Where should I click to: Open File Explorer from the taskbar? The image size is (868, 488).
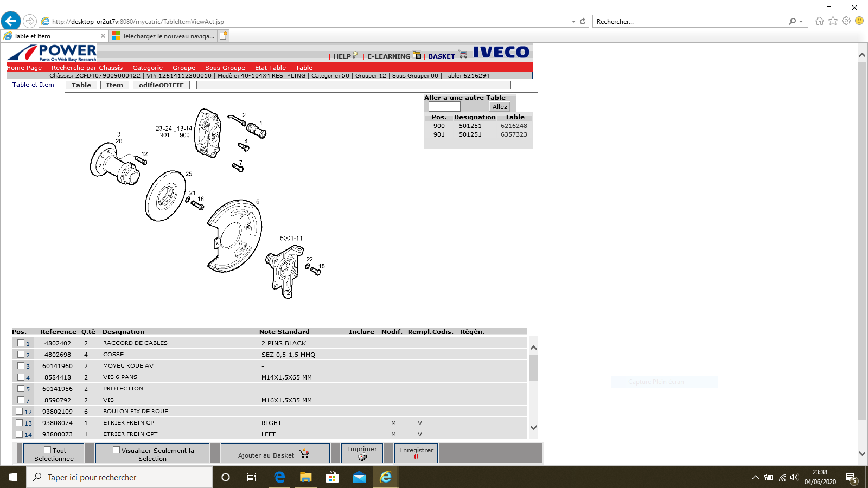305,477
